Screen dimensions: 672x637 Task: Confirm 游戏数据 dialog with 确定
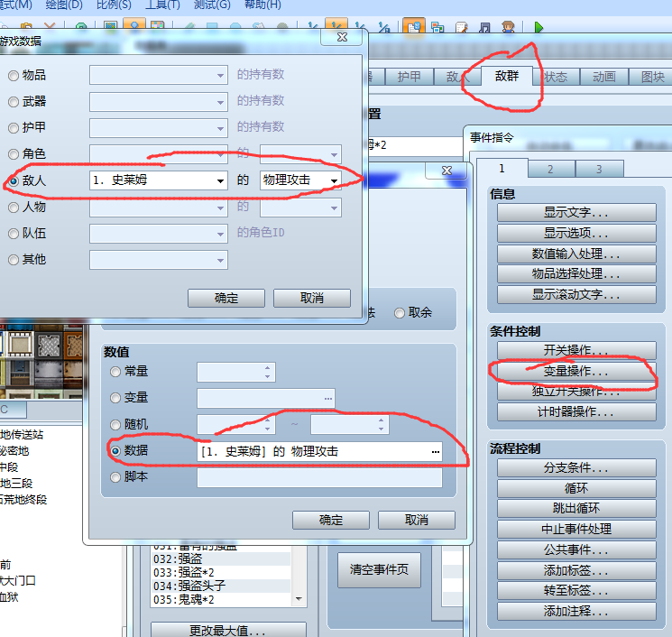pos(226,298)
